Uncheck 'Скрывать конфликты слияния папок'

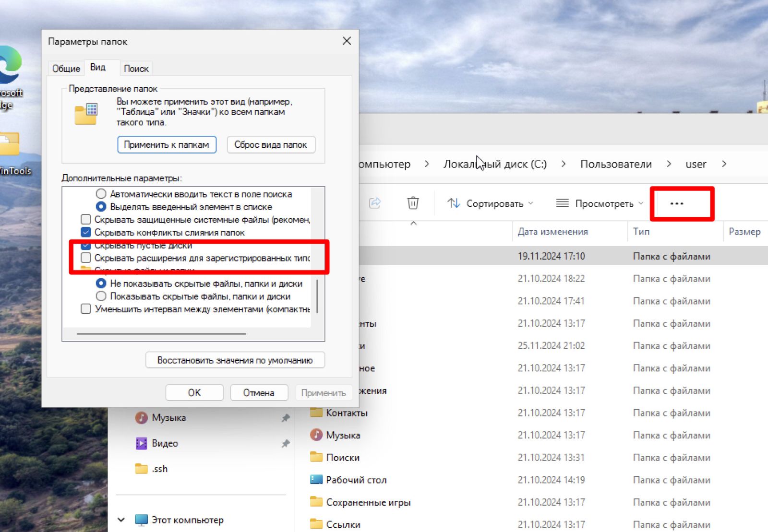click(86, 232)
